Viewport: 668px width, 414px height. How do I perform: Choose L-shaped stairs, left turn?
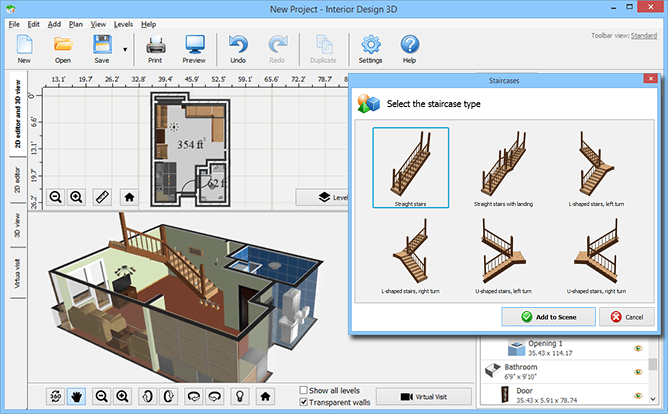[x=596, y=168]
